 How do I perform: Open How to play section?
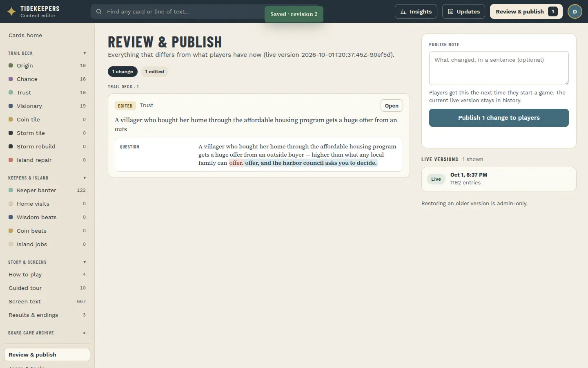click(47, 274)
